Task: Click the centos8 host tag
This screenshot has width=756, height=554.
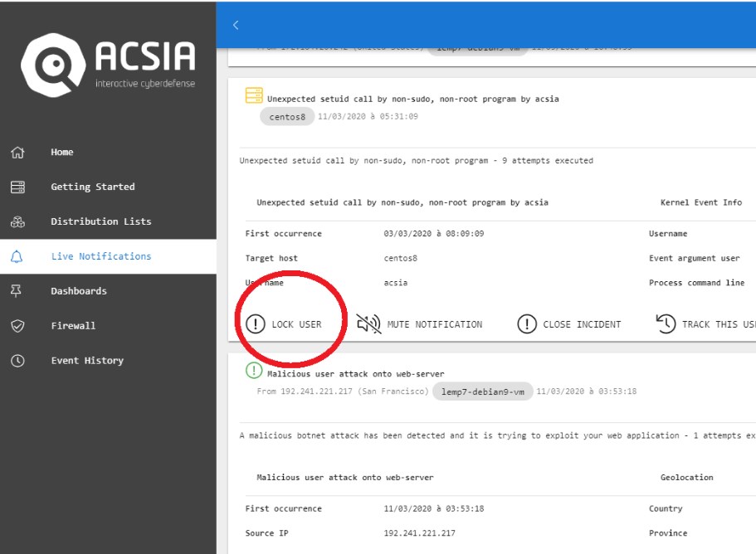Action: [x=287, y=117]
